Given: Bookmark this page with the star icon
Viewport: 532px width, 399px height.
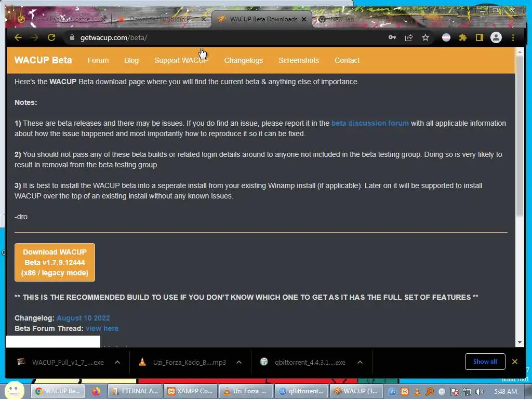Looking at the screenshot, I should pyautogui.click(x=425, y=37).
